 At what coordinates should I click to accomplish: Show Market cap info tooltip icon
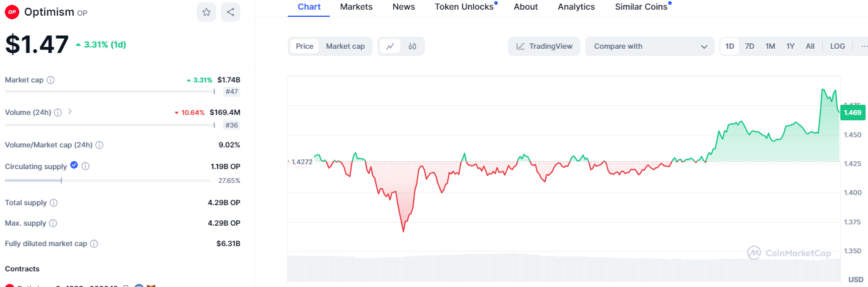51,80
